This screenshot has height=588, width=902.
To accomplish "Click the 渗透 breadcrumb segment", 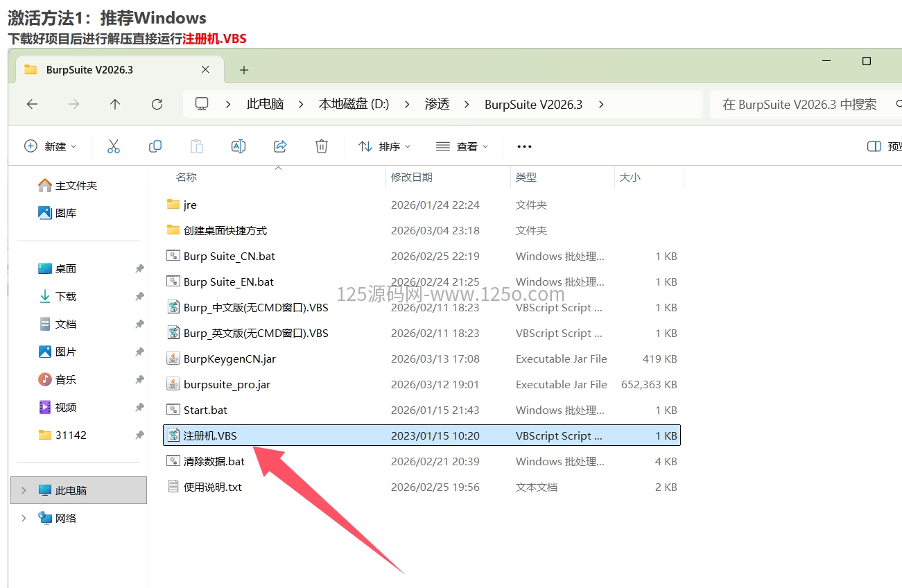I will click(437, 104).
